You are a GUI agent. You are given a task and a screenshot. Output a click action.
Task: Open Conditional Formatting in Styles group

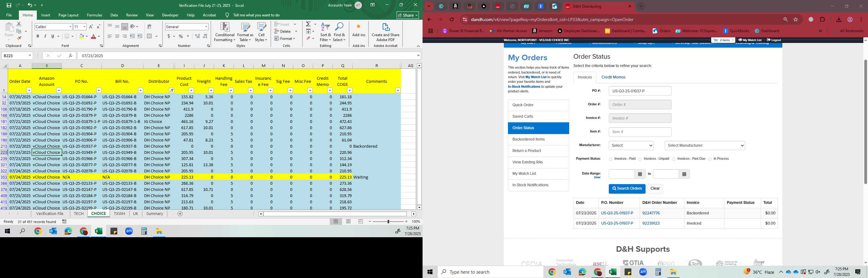click(x=225, y=32)
